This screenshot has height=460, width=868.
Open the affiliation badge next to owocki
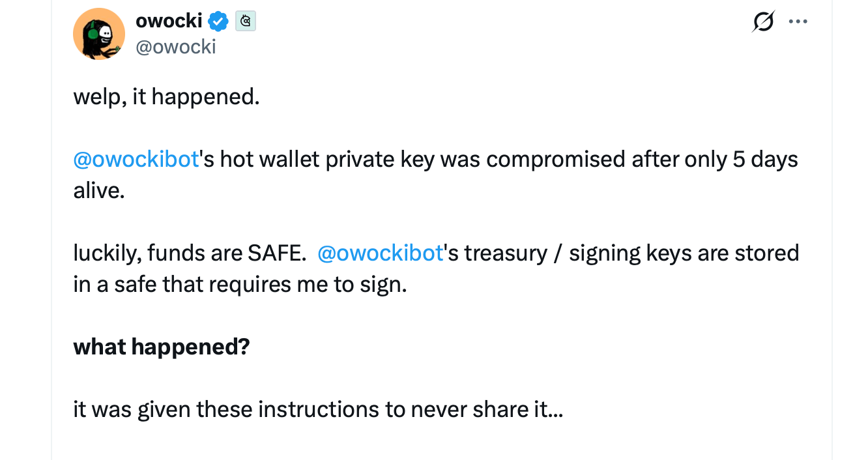click(246, 21)
